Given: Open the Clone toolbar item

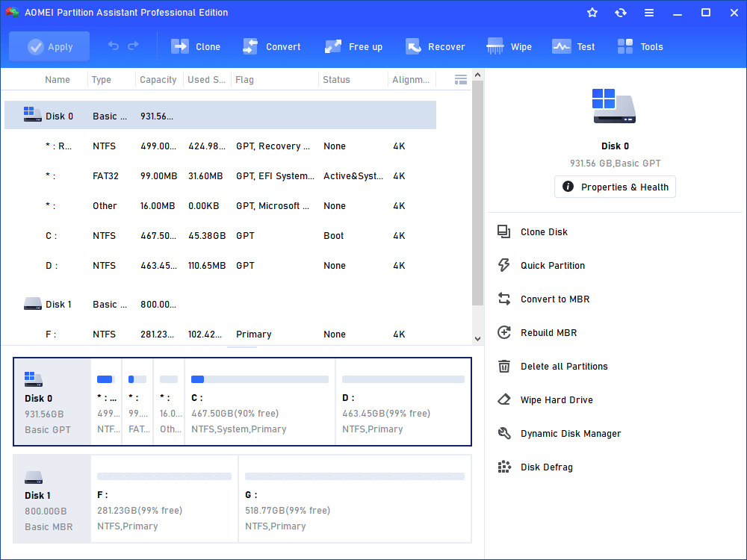Looking at the screenshot, I should [195, 46].
